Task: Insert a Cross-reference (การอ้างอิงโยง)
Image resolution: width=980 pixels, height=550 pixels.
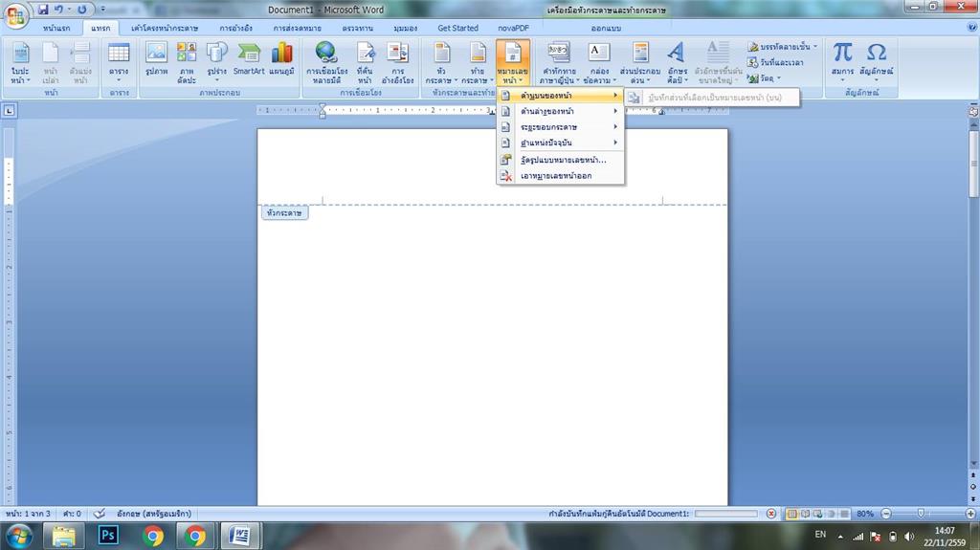Action: 397,63
